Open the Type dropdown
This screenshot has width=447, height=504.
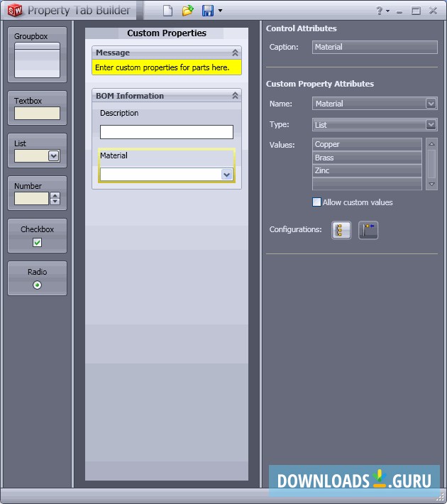(x=431, y=124)
